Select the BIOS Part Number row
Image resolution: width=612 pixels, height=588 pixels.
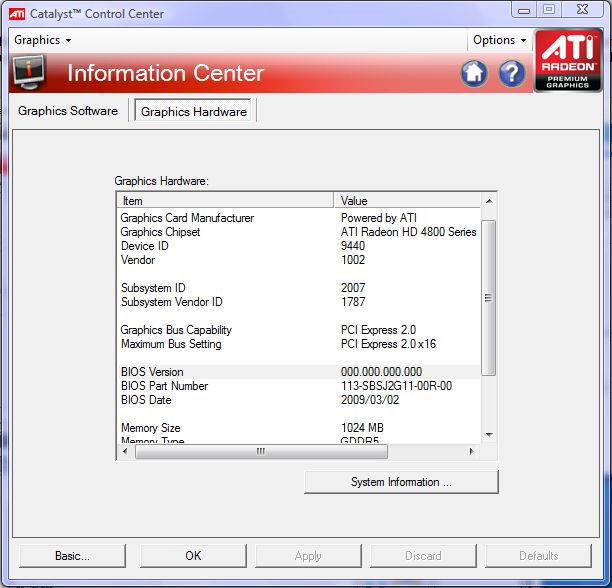pyautogui.click(x=299, y=386)
